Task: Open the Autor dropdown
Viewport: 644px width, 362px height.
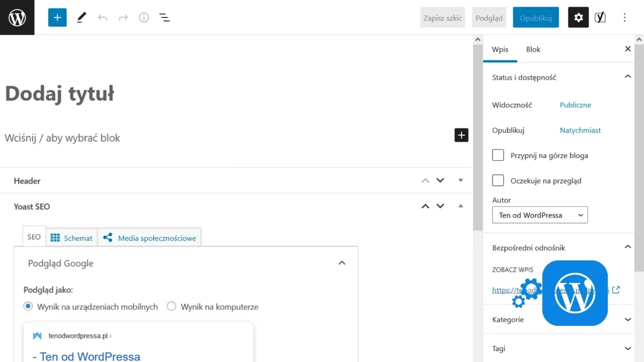Action: (539, 215)
